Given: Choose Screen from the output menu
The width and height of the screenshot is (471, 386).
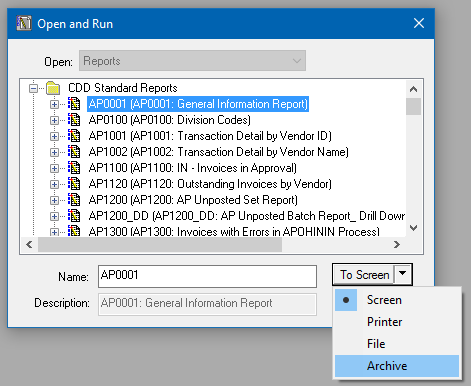Looking at the screenshot, I should [397, 300].
